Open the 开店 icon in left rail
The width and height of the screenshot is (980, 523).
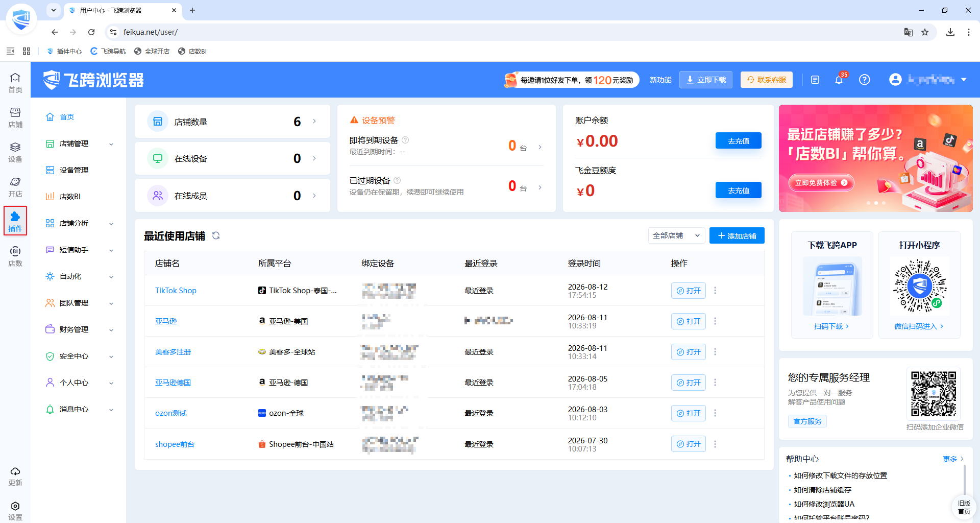point(15,187)
